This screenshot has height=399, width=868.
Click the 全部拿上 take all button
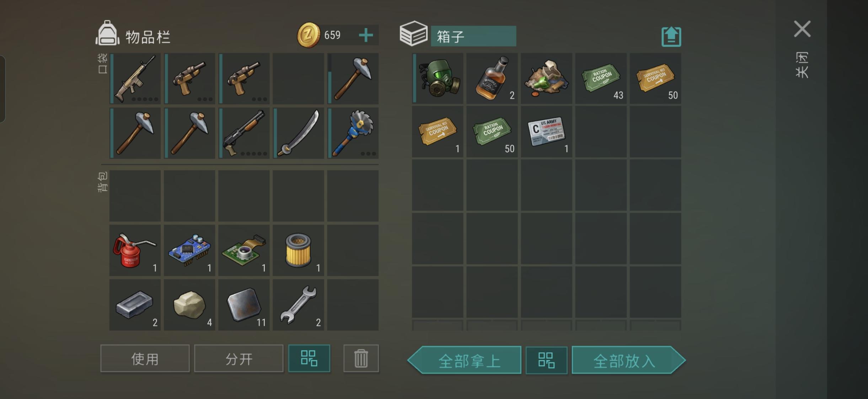(x=465, y=360)
